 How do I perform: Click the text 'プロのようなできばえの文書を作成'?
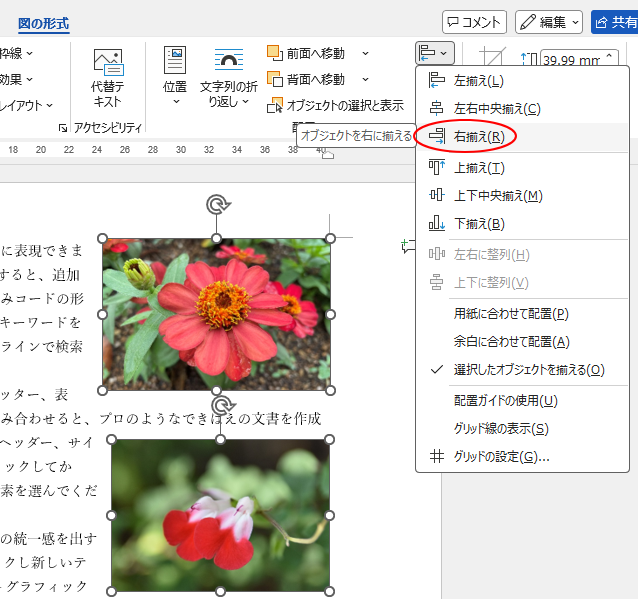[210, 418]
